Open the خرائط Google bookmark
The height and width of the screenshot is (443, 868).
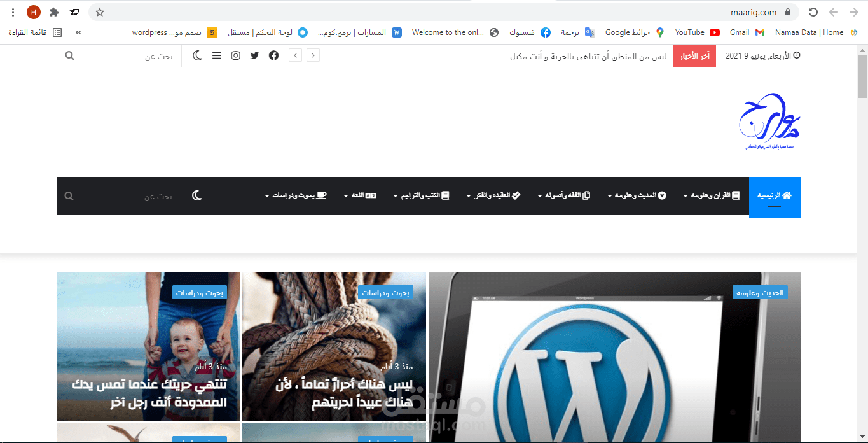point(635,32)
